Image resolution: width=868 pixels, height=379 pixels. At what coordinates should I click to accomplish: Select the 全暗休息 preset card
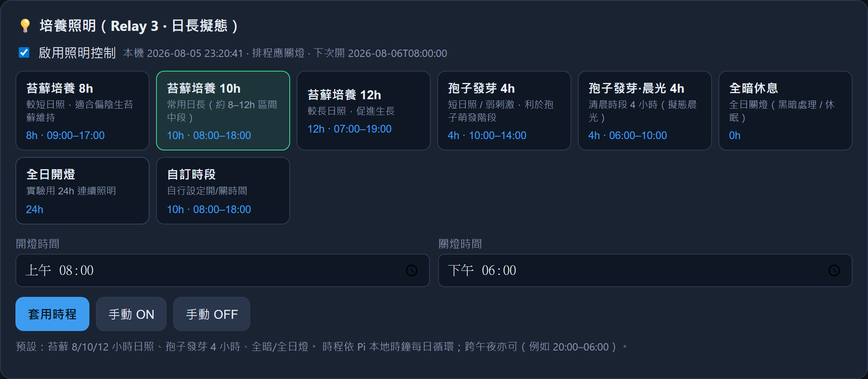click(786, 111)
